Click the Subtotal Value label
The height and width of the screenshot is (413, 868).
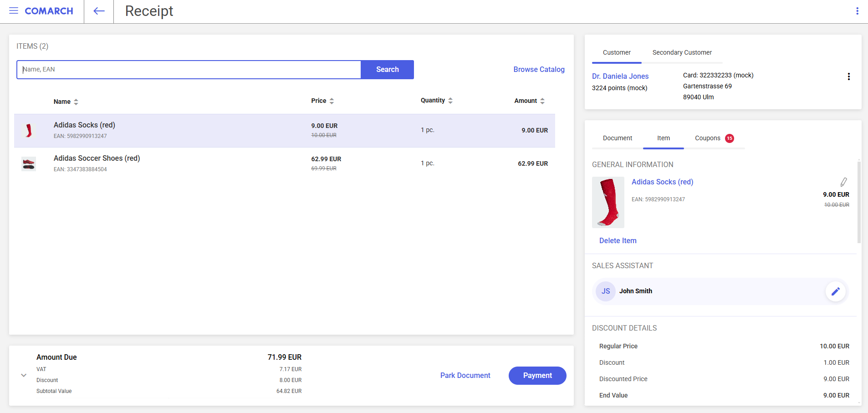pos(54,391)
